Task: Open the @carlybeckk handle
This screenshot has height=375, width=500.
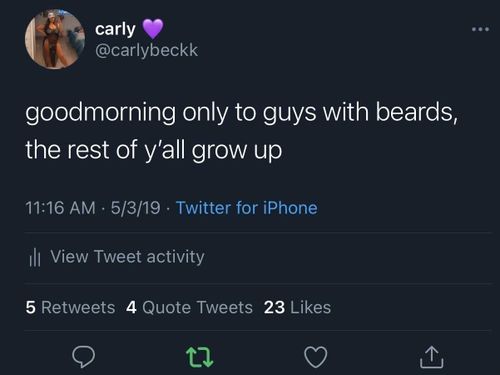Action: (x=147, y=50)
